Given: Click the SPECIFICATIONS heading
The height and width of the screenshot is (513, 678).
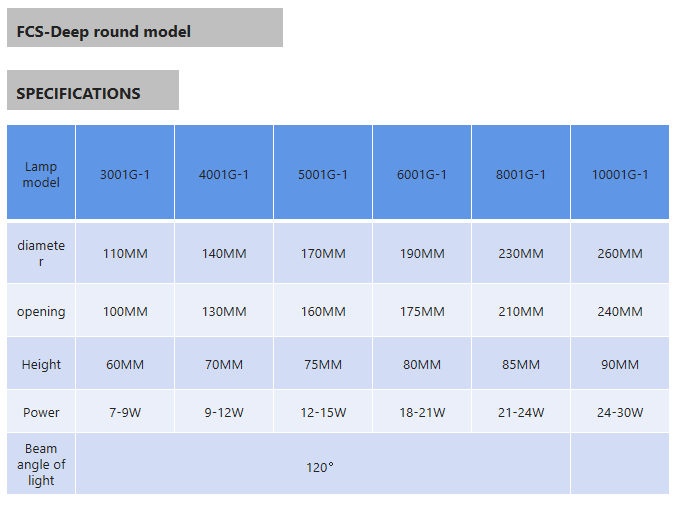Looking at the screenshot, I should point(78,93).
